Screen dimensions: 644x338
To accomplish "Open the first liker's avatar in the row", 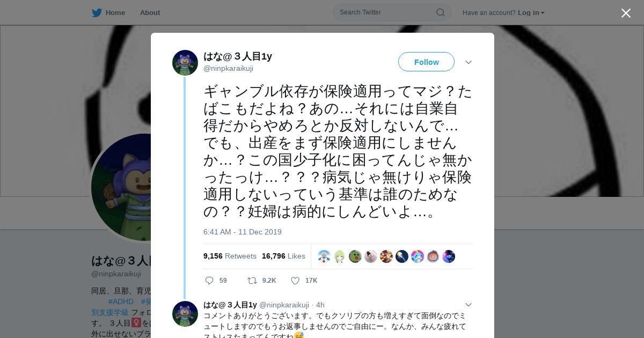I will click(324, 256).
